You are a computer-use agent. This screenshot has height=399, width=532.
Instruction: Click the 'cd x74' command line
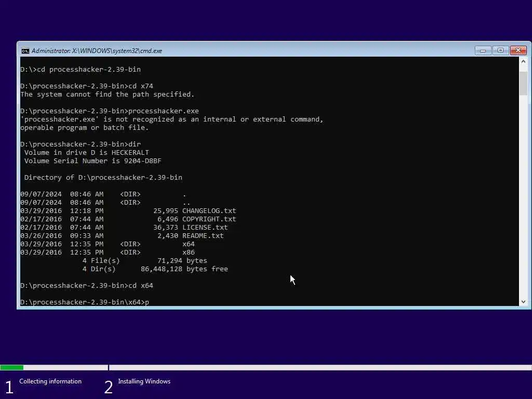tap(87, 86)
